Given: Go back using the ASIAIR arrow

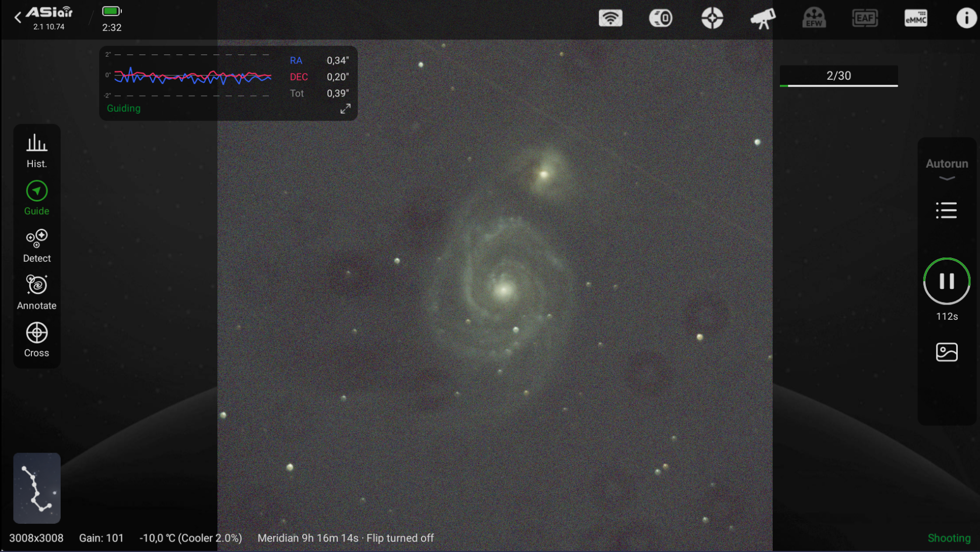Looking at the screenshot, I should (x=18, y=18).
